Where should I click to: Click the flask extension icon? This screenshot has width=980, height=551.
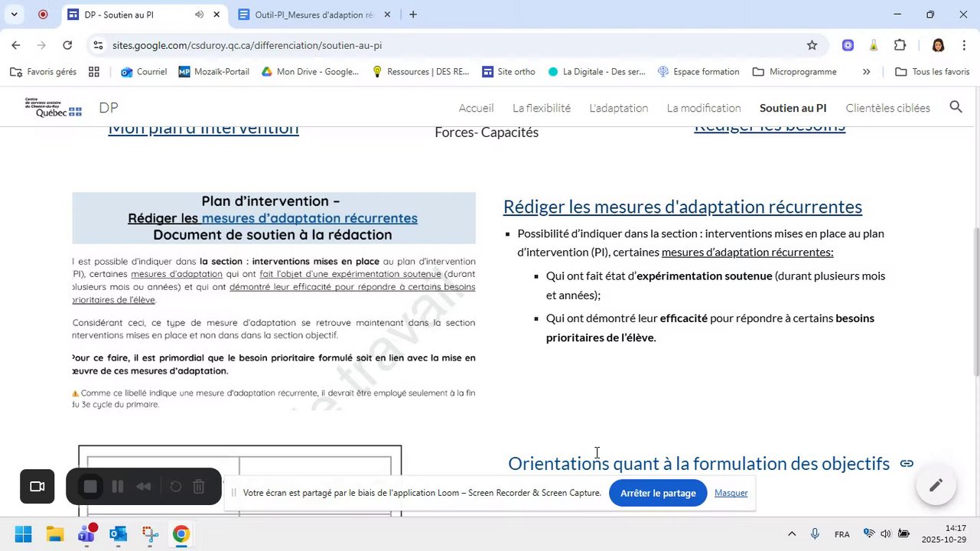tap(874, 45)
